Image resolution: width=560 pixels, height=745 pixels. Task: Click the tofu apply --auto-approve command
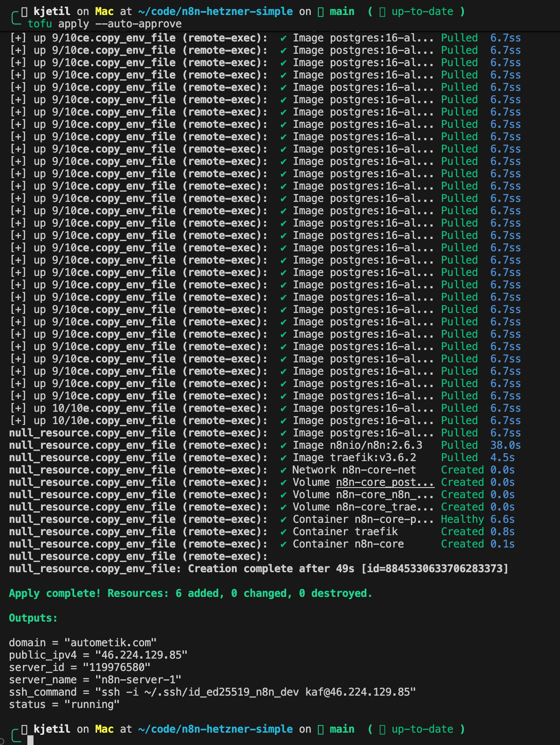(x=105, y=24)
